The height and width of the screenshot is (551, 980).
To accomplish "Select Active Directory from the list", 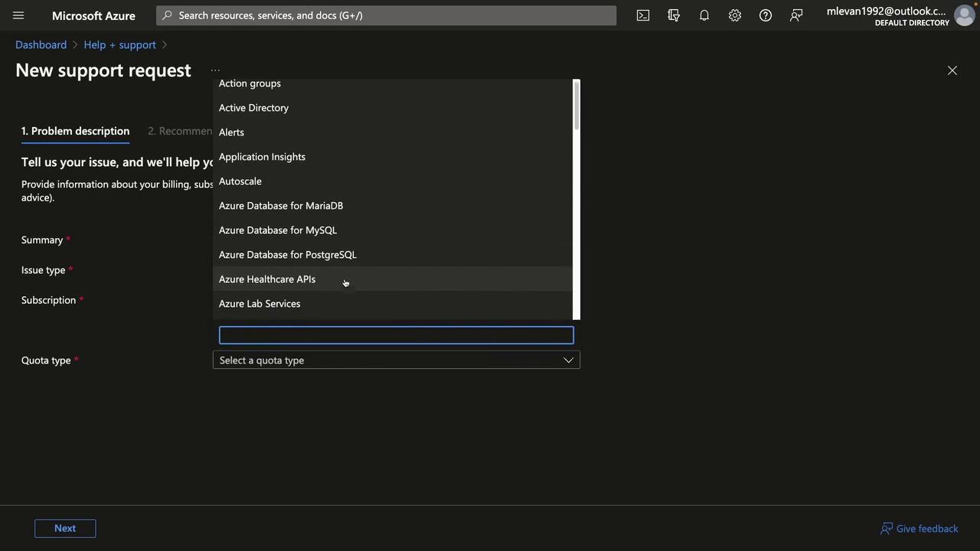I will (393, 108).
